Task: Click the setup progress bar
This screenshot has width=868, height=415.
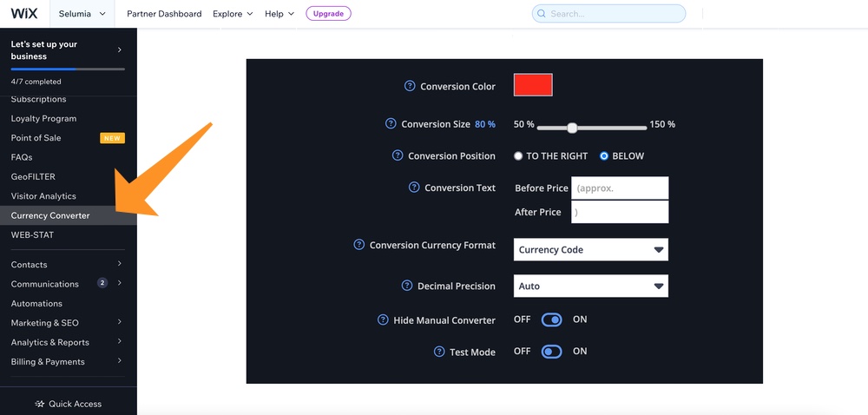Action: click(68, 69)
